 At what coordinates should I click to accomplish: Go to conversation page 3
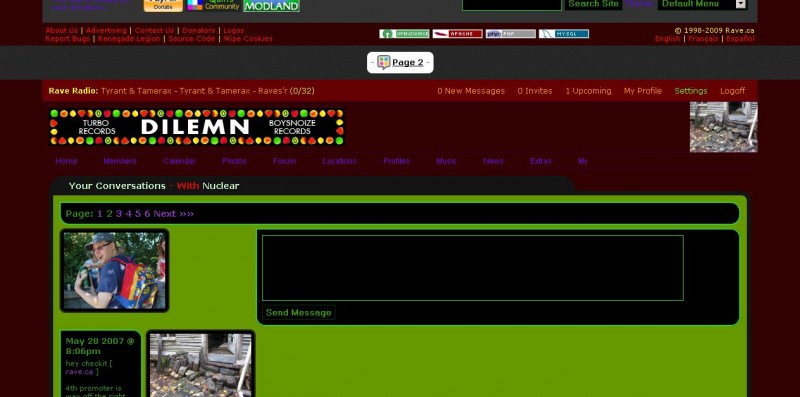(x=118, y=213)
